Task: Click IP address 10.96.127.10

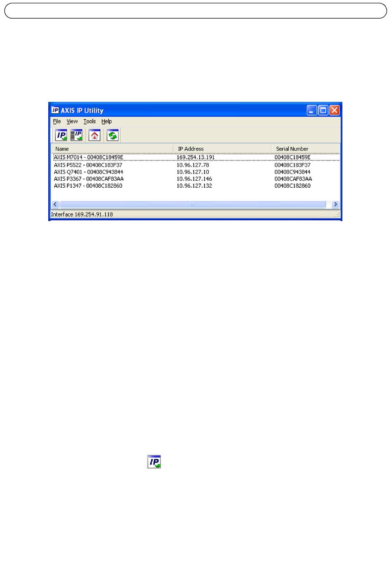Action: (x=193, y=172)
